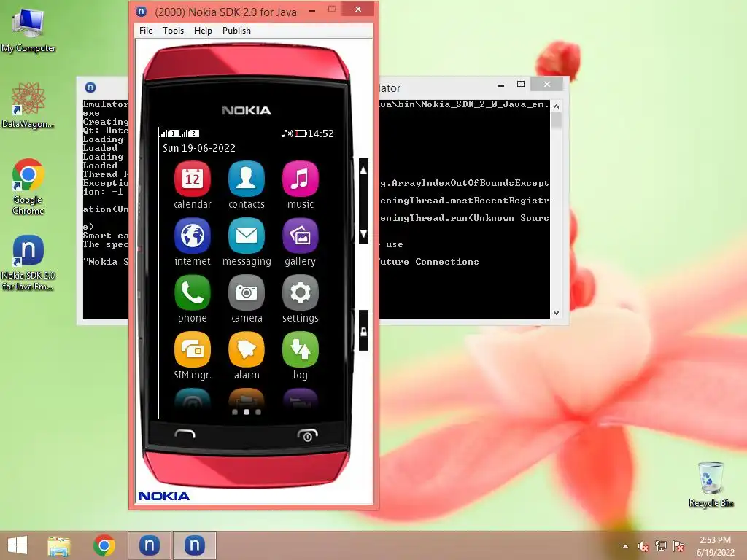The width and height of the screenshot is (747, 560).
Task: Switch to first Nokia taskbar window
Action: click(x=149, y=545)
